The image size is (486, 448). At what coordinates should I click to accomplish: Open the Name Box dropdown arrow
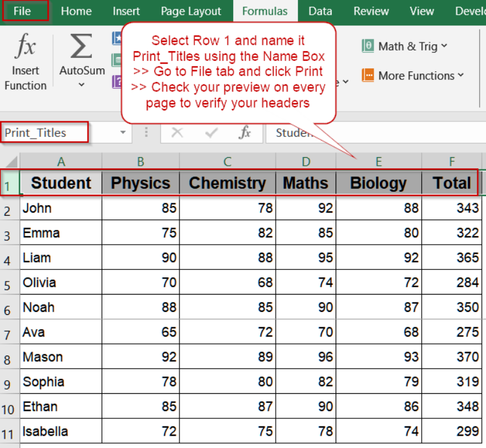pos(123,132)
